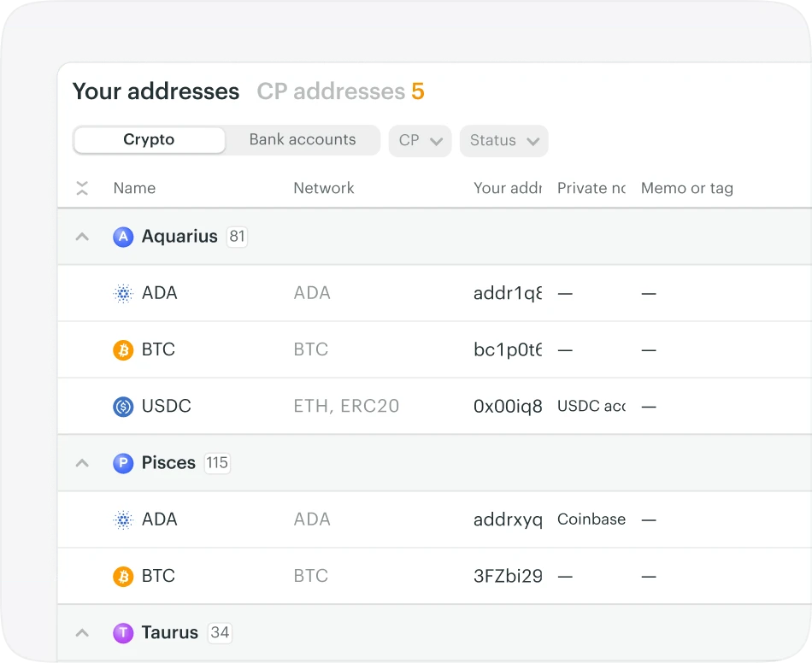Click the Aquarius USDC address 0x00iq8
812x663 pixels.
tap(508, 407)
